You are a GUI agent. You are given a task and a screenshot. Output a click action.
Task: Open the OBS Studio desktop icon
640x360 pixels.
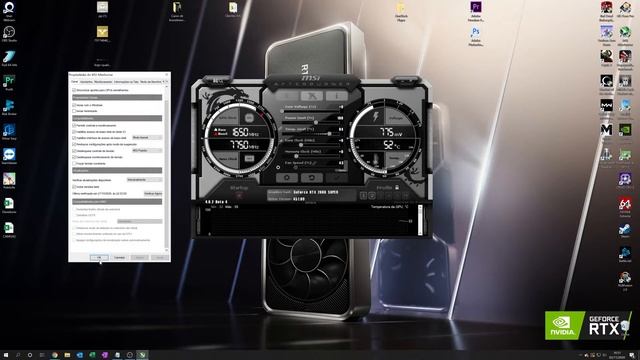click(9, 32)
